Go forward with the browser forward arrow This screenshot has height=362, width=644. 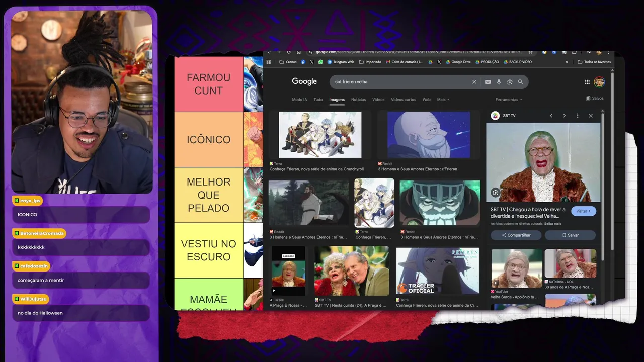pos(279,52)
